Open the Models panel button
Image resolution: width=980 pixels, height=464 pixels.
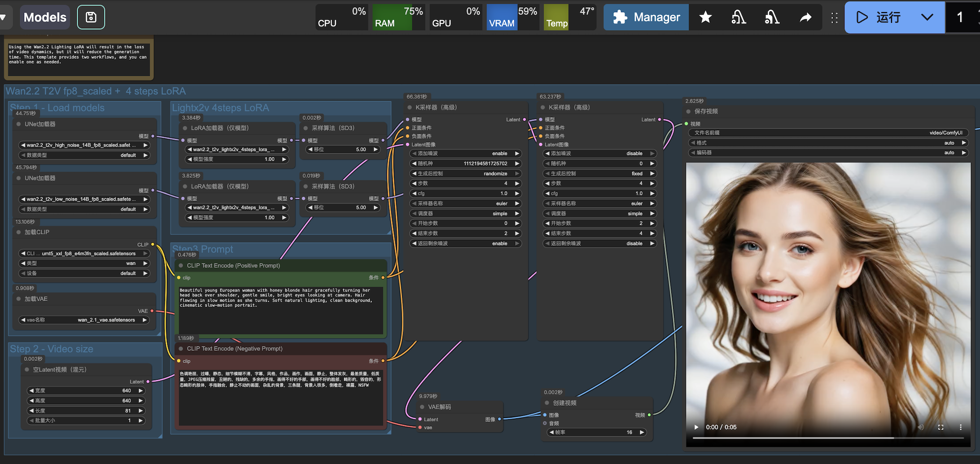click(x=45, y=18)
